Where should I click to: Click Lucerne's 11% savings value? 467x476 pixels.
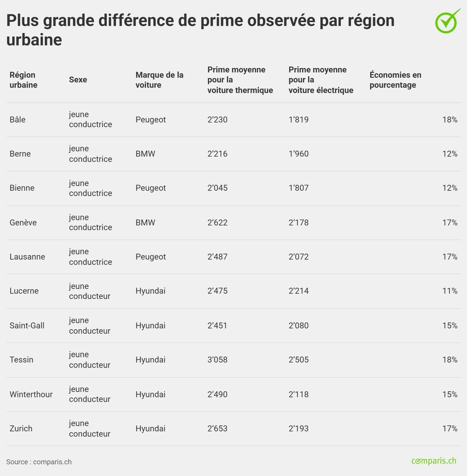(x=450, y=291)
